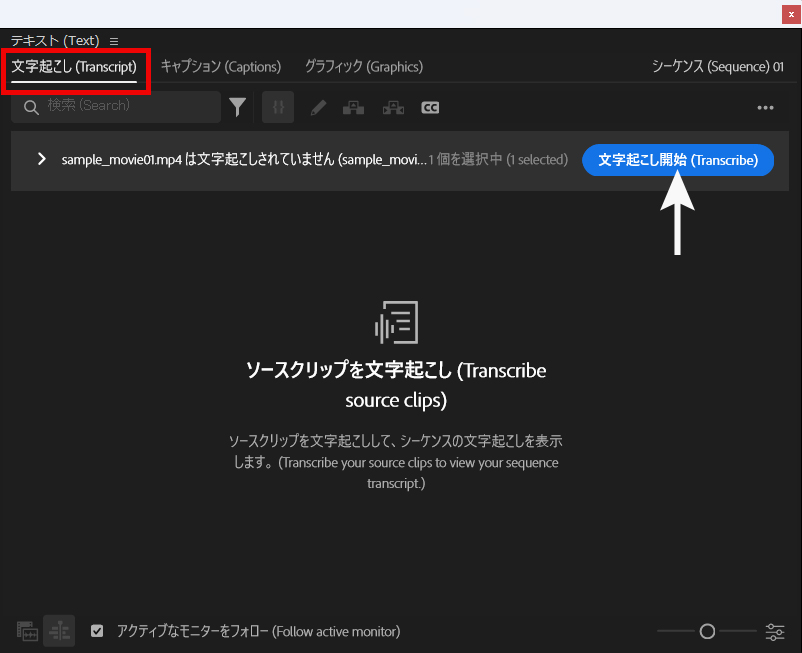Click the Transcribe source clips heading
The height and width of the screenshot is (653, 802).
tap(396, 385)
